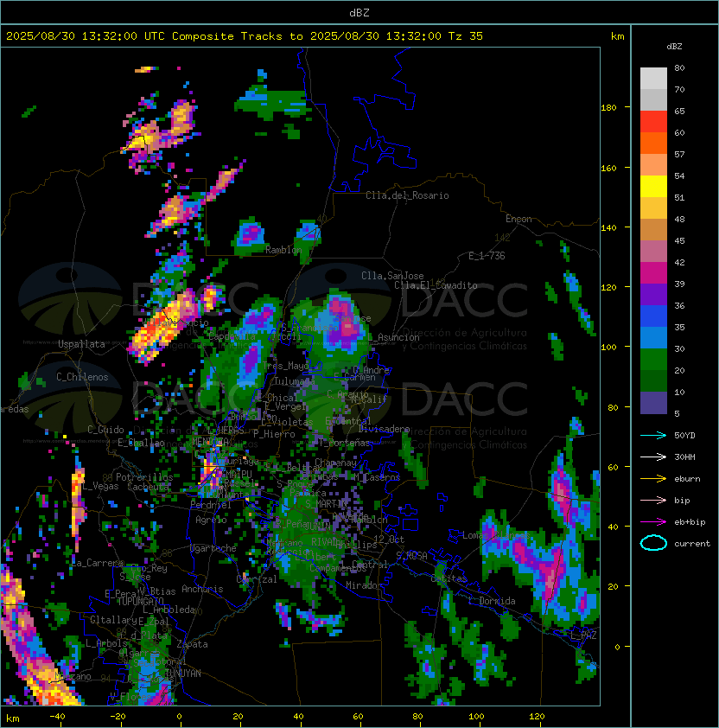The image size is (719, 728).
Task: Click the 'Anchoris' map label
Action: pos(202,589)
